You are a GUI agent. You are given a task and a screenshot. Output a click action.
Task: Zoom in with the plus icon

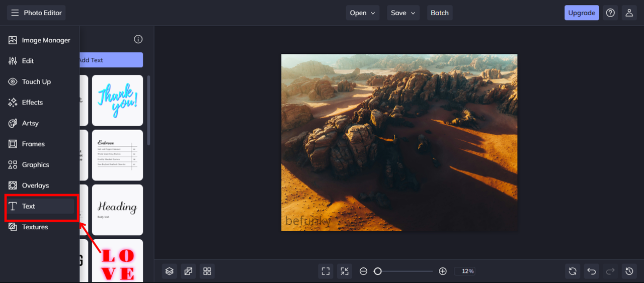pos(443,271)
